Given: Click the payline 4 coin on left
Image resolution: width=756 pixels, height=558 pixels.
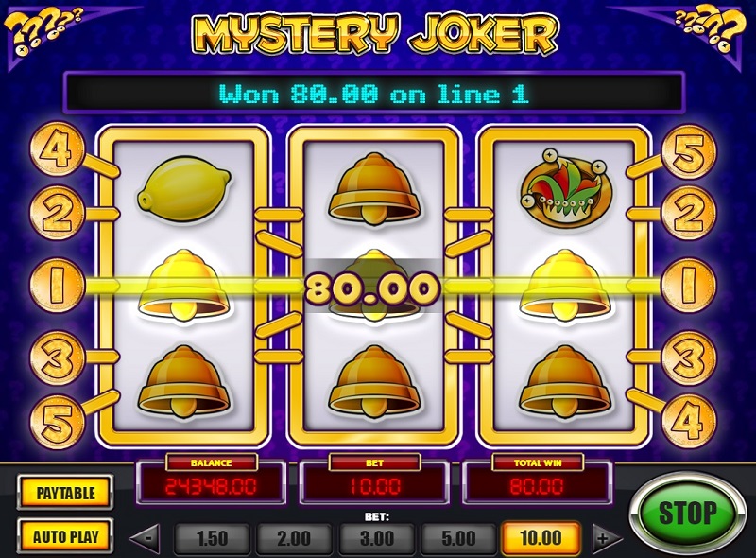Looking at the screenshot, I should pyautogui.click(x=58, y=149).
